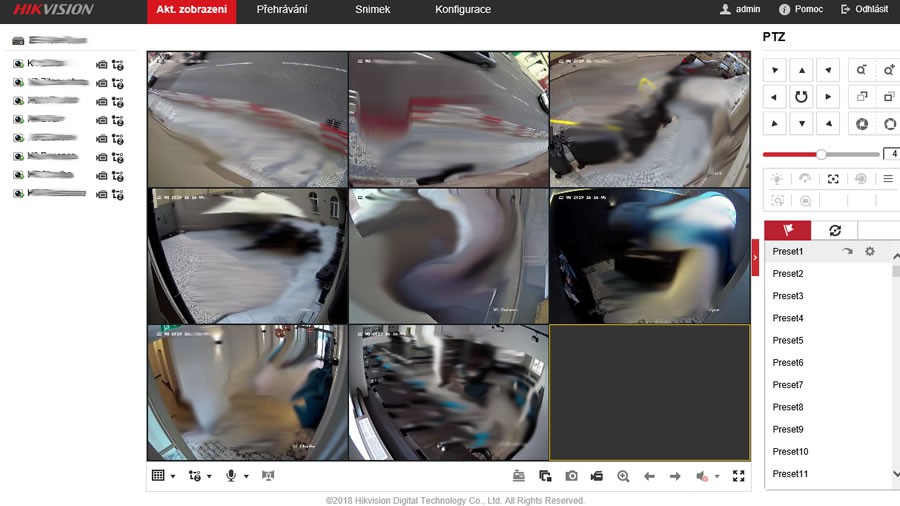The width and height of the screenshot is (900, 506).
Task: Click the zoom in magnifier in PTZ
Action: coord(888,70)
